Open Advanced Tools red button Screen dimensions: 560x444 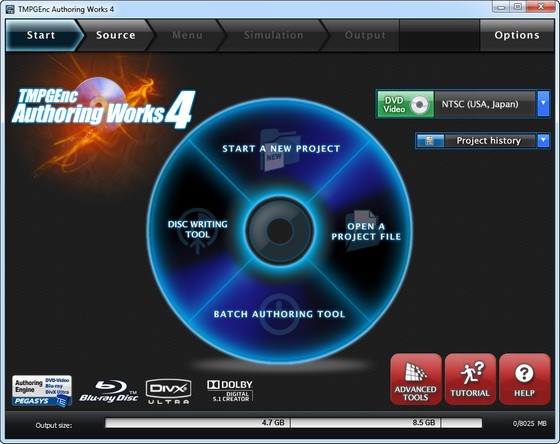(416, 379)
